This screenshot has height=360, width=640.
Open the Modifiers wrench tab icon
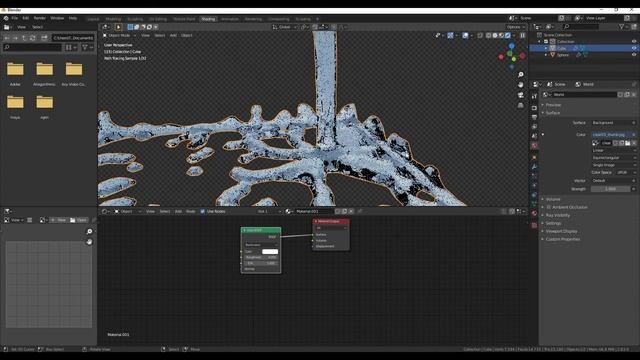pyautogui.click(x=534, y=167)
